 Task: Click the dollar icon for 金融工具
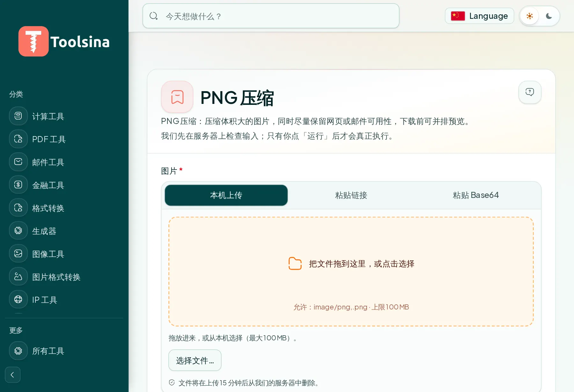tap(18, 185)
